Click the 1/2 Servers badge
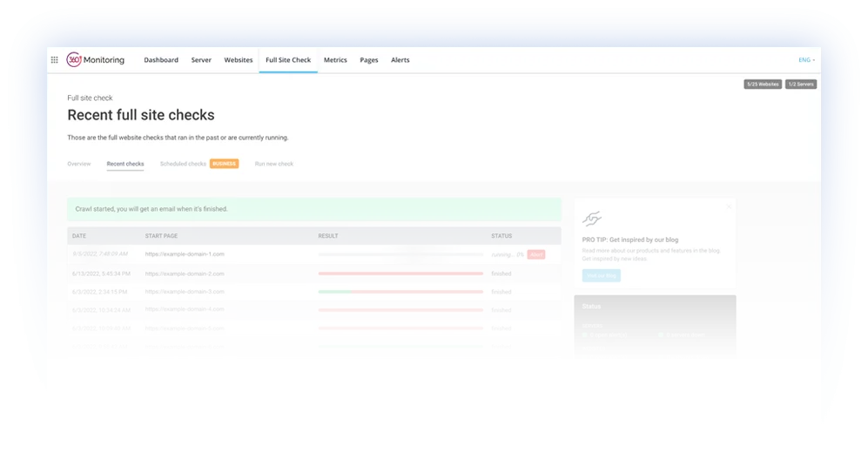868x473 pixels. coord(801,84)
